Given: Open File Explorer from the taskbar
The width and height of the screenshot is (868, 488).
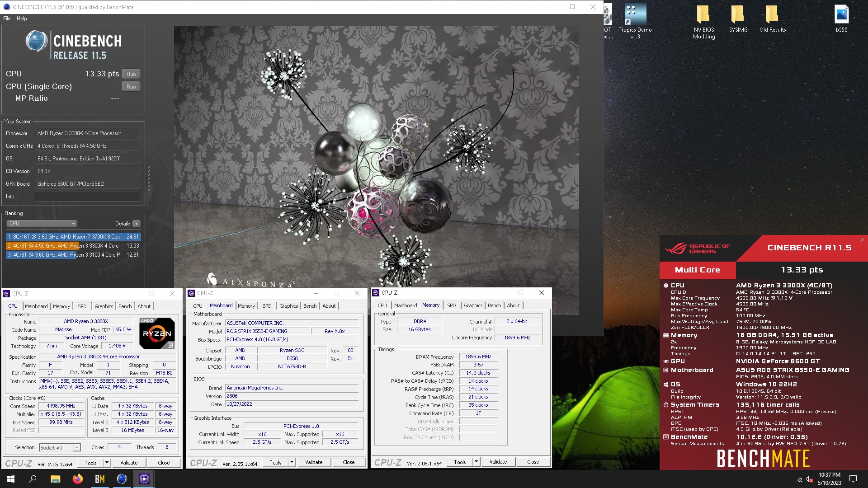Looking at the screenshot, I should coord(55,479).
